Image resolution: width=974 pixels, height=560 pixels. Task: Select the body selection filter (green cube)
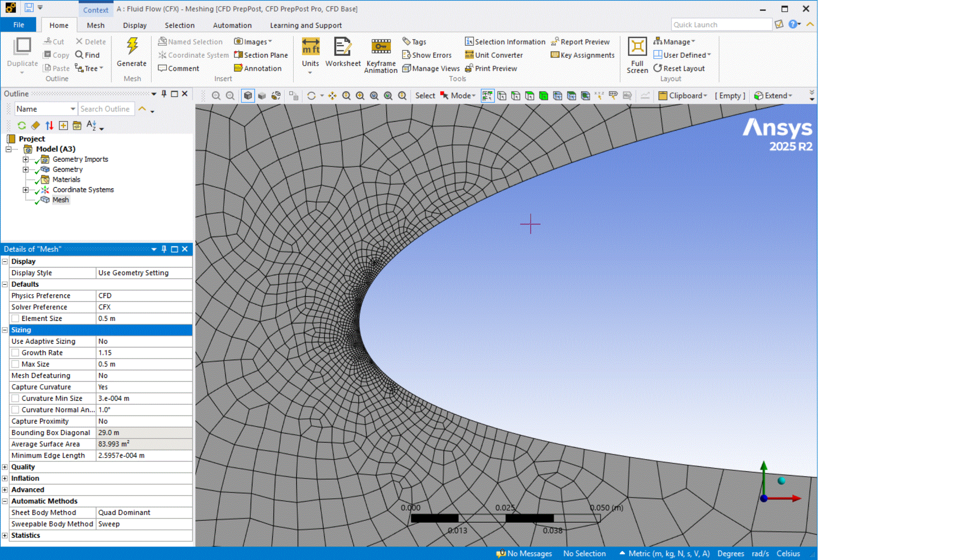point(544,96)
